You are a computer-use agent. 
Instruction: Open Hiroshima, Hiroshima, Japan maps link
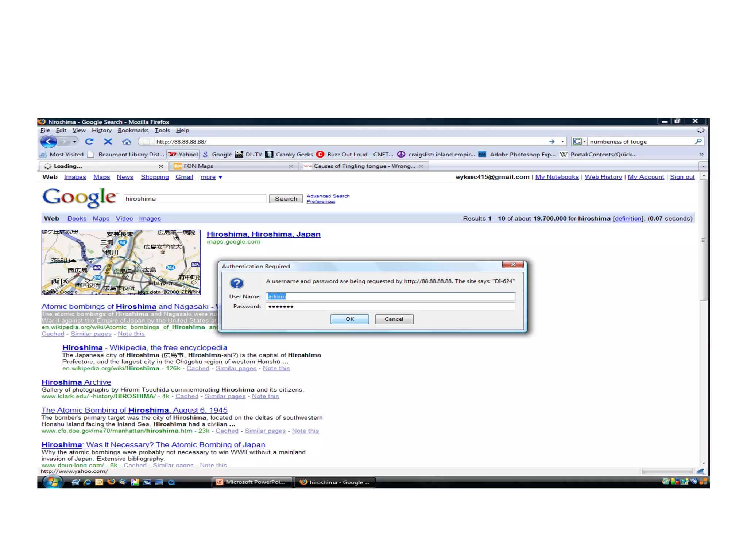[263, 234]
